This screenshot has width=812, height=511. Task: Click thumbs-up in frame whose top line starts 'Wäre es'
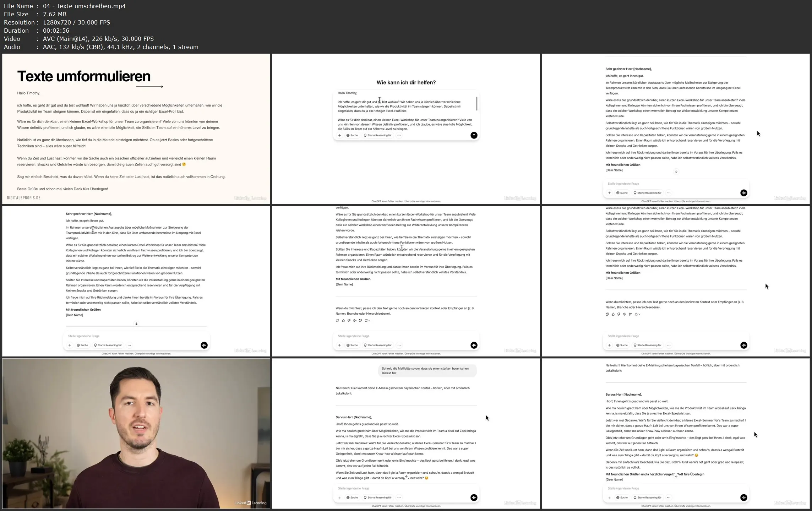[x=613, y=314]
